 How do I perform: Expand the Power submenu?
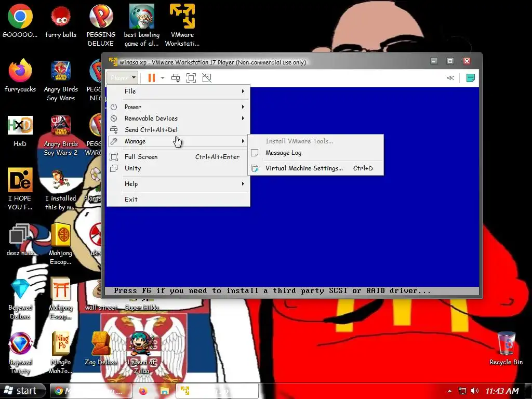[x=179, y=107]
